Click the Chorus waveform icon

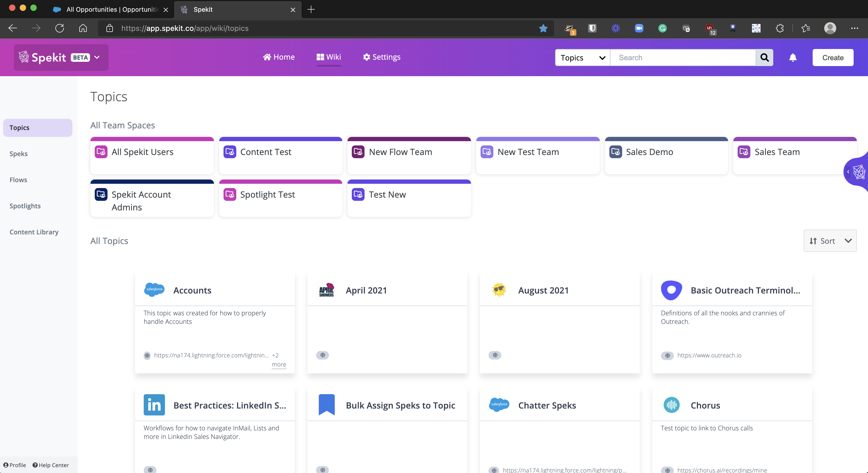(x=671, y=405)
